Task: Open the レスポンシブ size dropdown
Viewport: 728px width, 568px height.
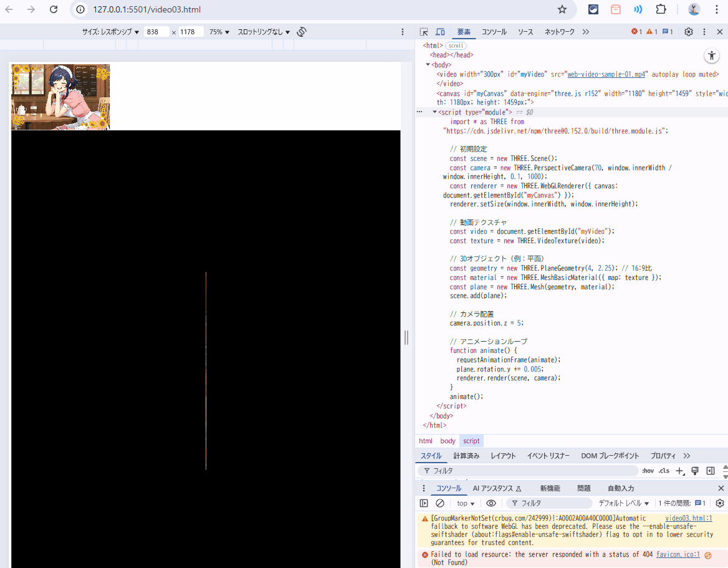Action: (111, 32)
